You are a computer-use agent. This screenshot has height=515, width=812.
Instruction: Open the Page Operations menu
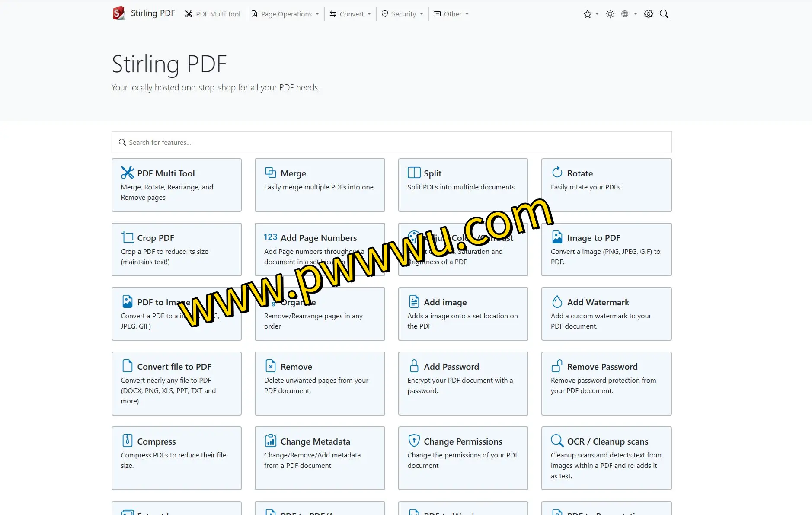coord(285,13)
